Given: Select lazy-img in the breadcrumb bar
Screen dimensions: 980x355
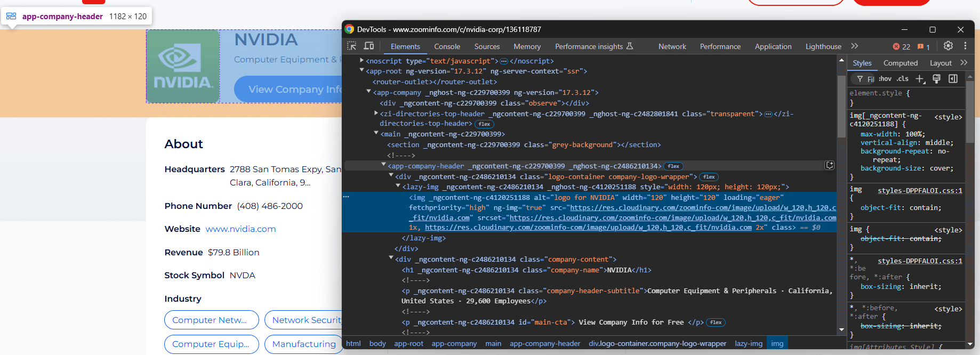Looking at the screenshot, I should 749,344.
